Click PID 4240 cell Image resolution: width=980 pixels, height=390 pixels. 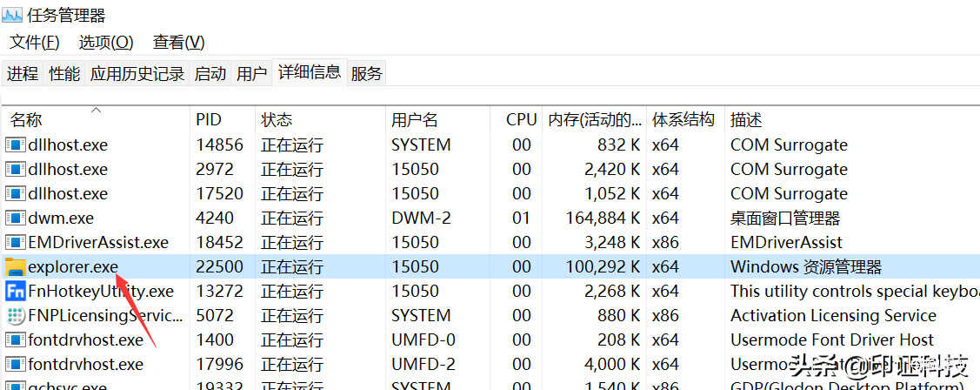[x=215, y=219]
